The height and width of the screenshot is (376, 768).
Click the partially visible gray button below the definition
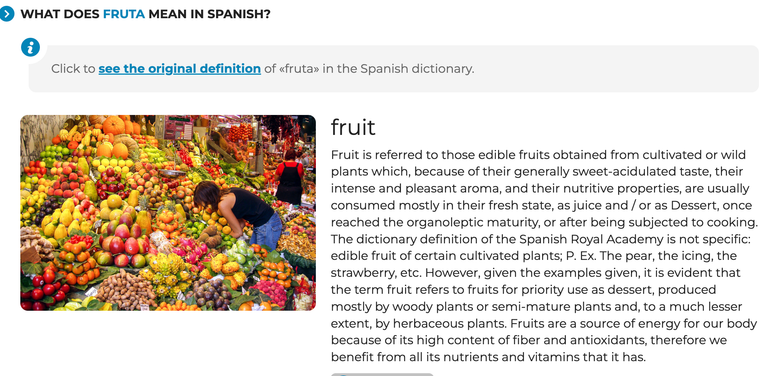tap(382, 375)
